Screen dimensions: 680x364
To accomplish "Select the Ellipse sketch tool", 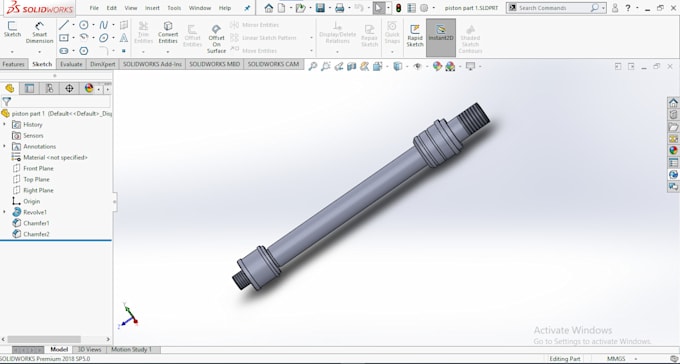I will (104, 38).
